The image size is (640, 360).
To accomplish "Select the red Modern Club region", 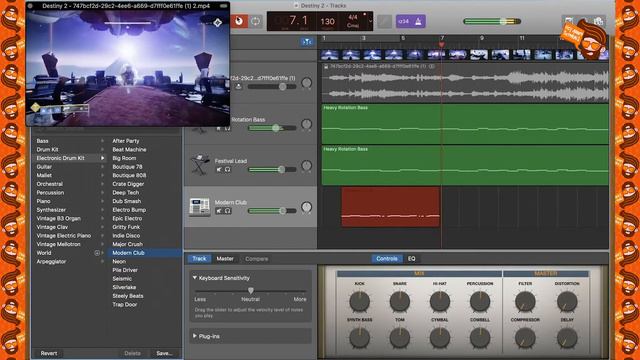I will coord(391,207).
